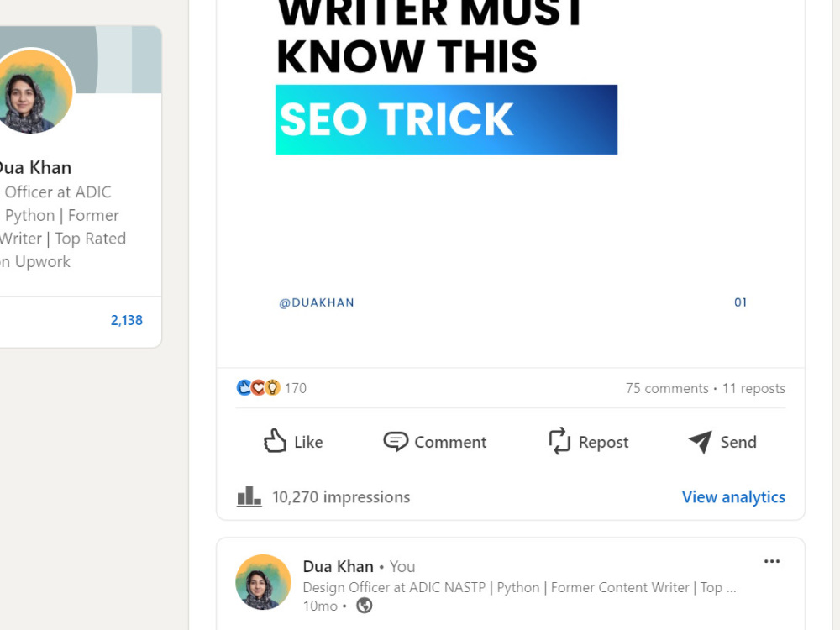
Task: Click the 11 reposts count
Action: coord(753,388)
